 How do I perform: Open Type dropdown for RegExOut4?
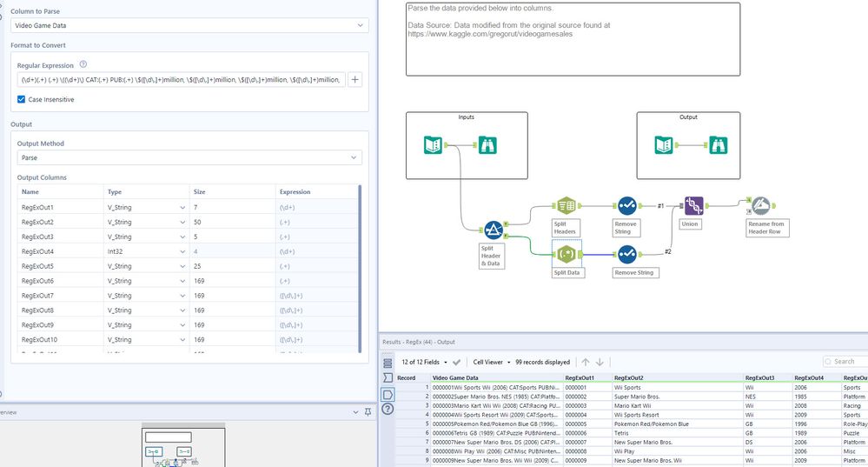pos(182,251)
